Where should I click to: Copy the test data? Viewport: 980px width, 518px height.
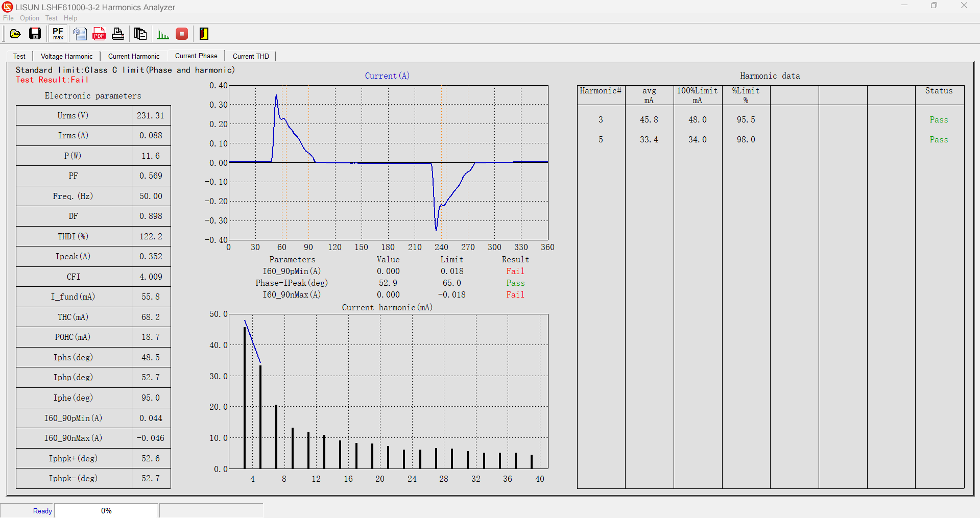(x=140, y=34)
